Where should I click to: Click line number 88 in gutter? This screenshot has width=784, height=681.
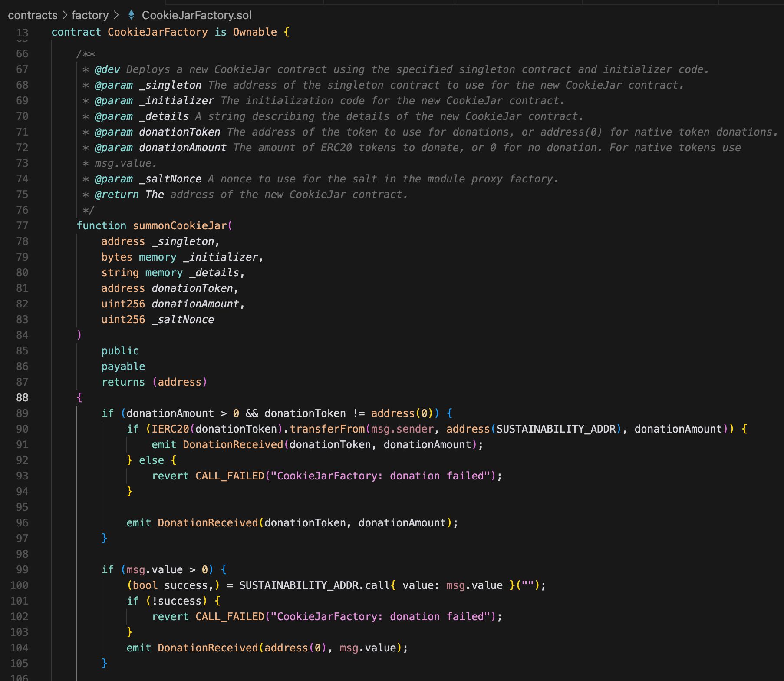22,397
